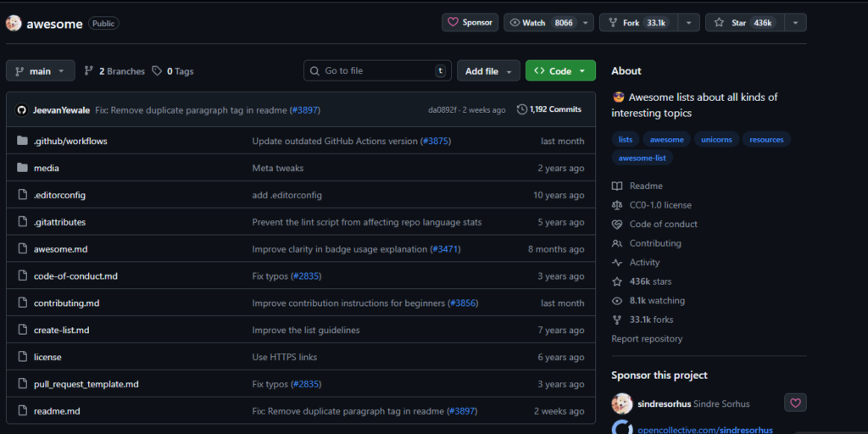Open the green Code dropdown
868x434 pixels.
pyautogui.click(x=560, y=71)
